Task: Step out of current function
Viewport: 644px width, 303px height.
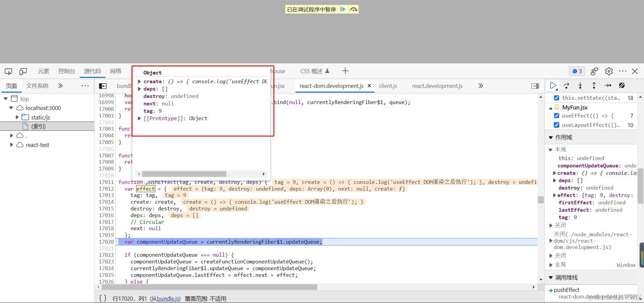Action: point(594,86)
